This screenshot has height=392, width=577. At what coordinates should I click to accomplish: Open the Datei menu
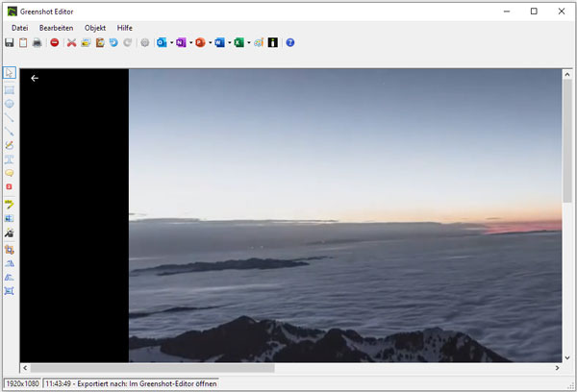click(19, 28)
